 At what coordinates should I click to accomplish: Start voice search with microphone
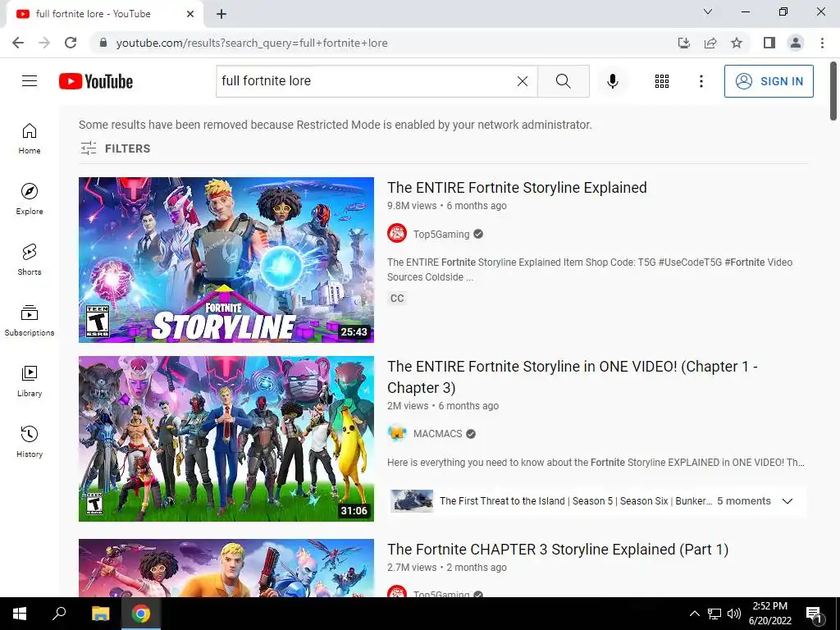[612, 81]
